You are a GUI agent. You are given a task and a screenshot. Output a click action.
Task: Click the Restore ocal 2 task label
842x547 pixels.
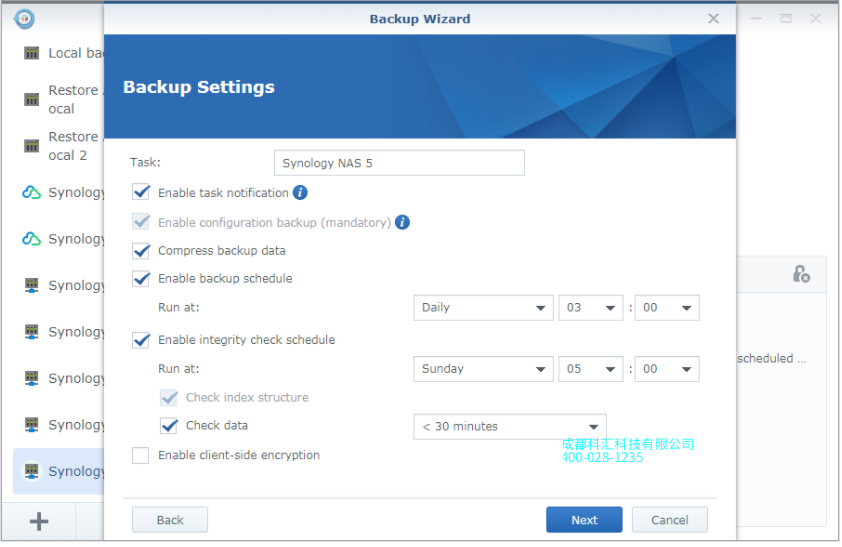[x=74, y=146]
